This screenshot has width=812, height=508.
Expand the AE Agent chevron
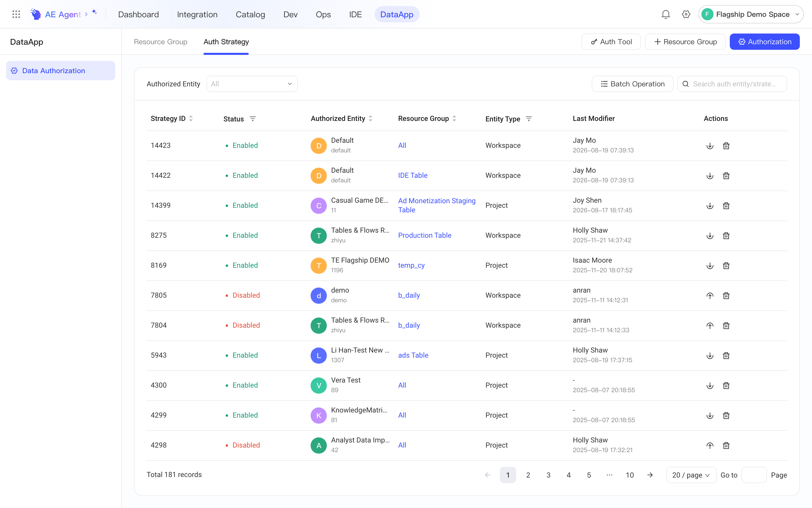click(x=86, y=14)
